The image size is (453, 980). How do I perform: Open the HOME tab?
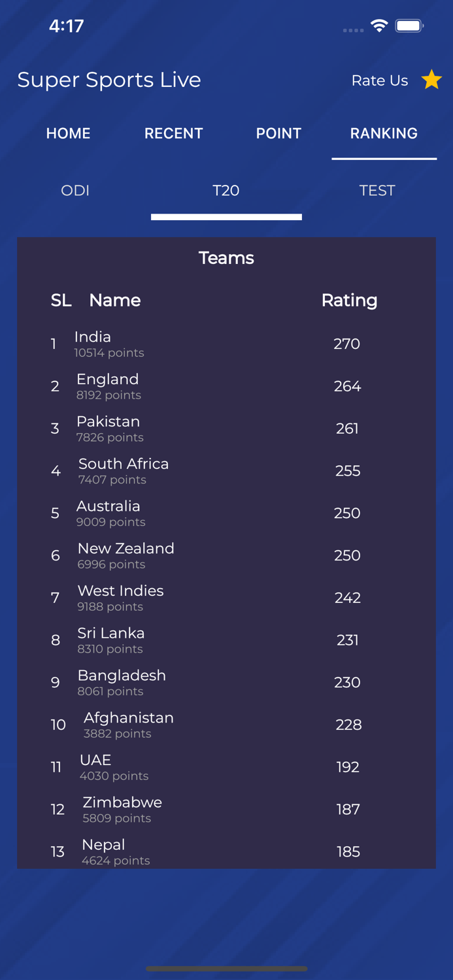[x=68, y=133]
